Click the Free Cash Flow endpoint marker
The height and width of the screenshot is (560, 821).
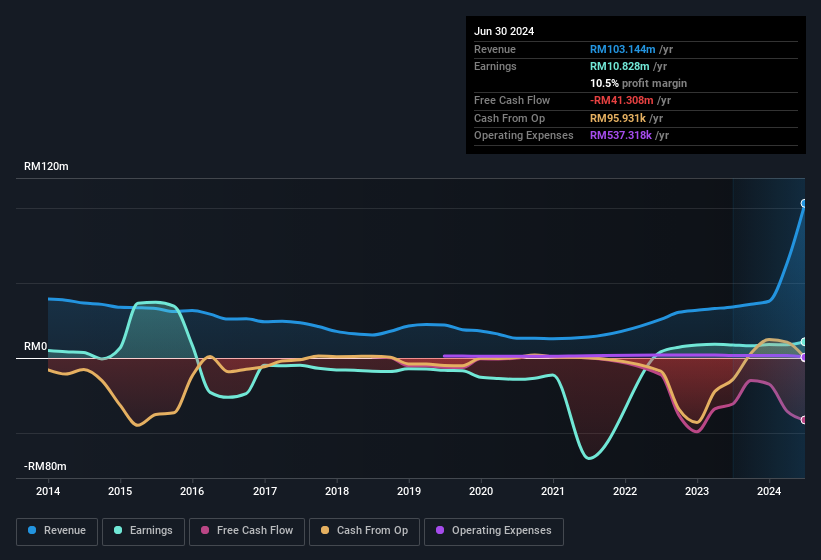[x=804, y=420]
